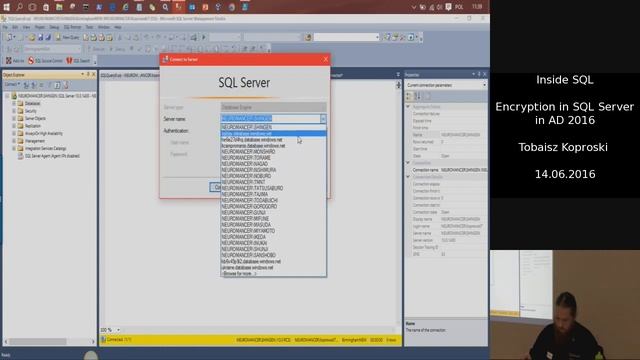
Task: Pick NEUROMANCER\GOROGORO server entry
Action: click(x=273, y=207)
